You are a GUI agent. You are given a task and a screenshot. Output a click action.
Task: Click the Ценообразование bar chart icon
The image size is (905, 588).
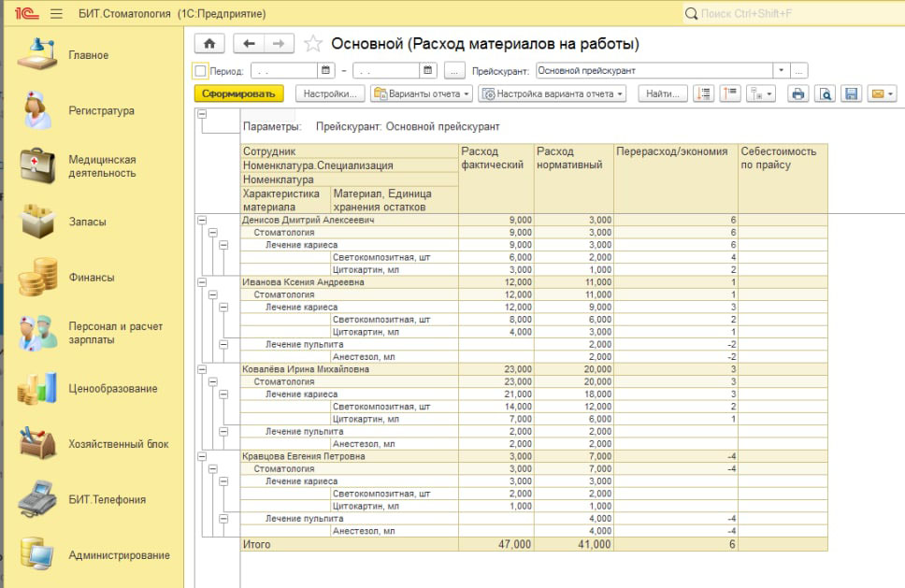[37, 388]
